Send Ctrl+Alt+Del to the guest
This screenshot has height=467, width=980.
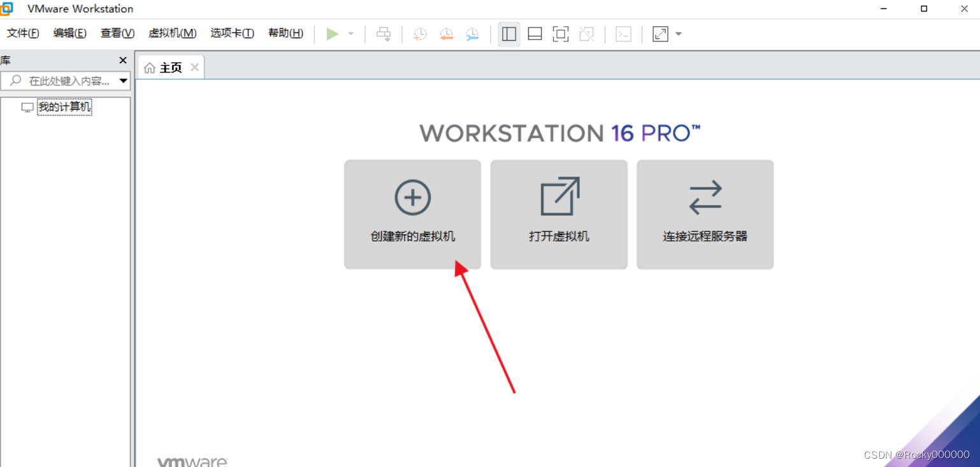tap(384, 34)
